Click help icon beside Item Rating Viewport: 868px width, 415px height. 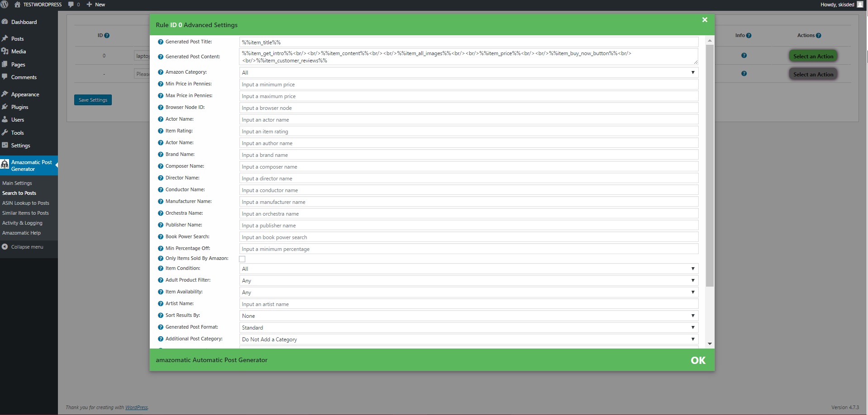coord(160,131)
